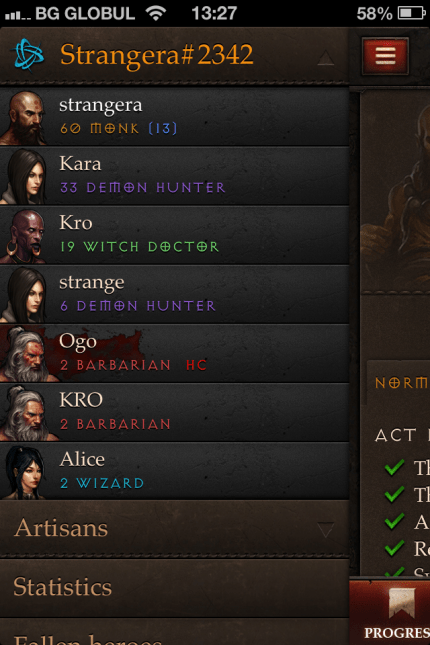The width and height of the screenshot is (430, 645).
Task: Tap the Battle.net logo icon
Action: [x=29, y=55]
